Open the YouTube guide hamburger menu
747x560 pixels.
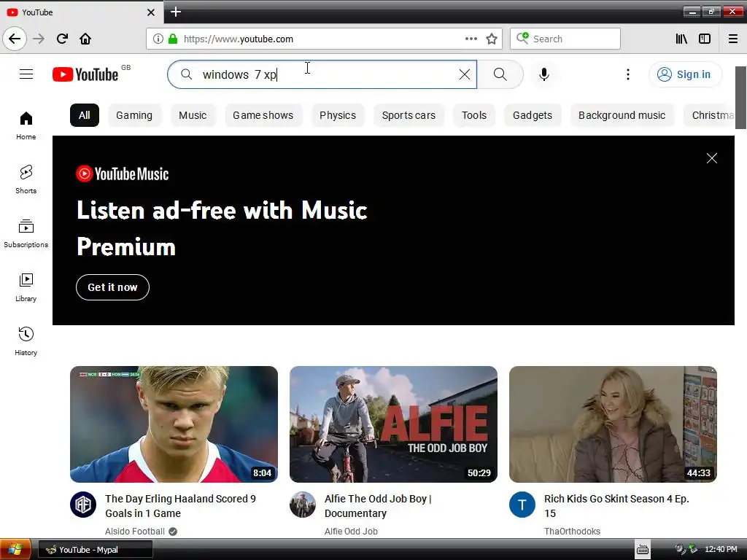[x=26, y=74]
